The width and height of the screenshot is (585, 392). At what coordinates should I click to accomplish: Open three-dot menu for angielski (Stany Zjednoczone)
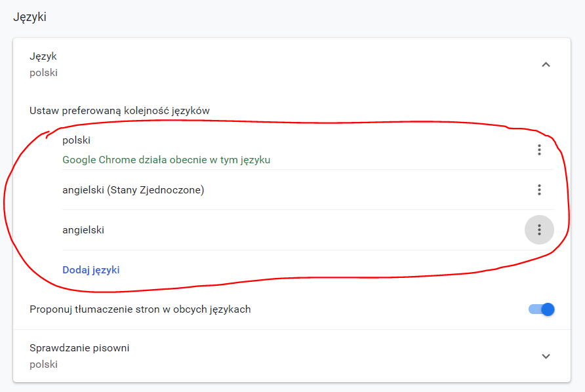tap(539, 190)
